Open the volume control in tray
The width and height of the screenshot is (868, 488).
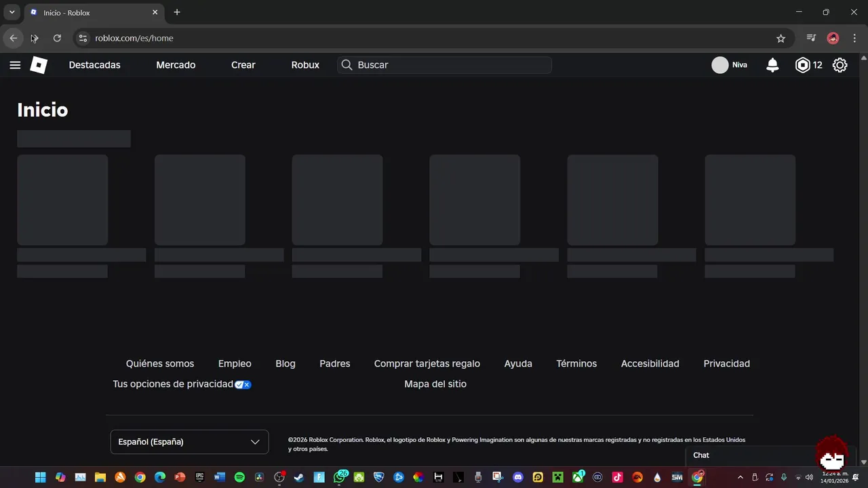pos(809,477)
